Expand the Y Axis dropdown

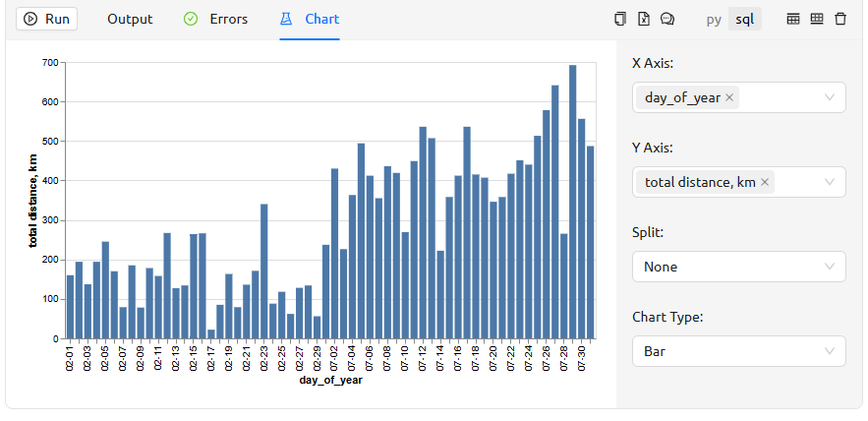coord(830,182)
